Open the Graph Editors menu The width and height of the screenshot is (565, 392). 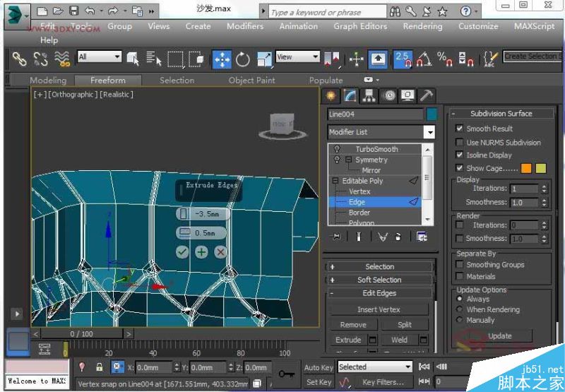tap(360, 26)
